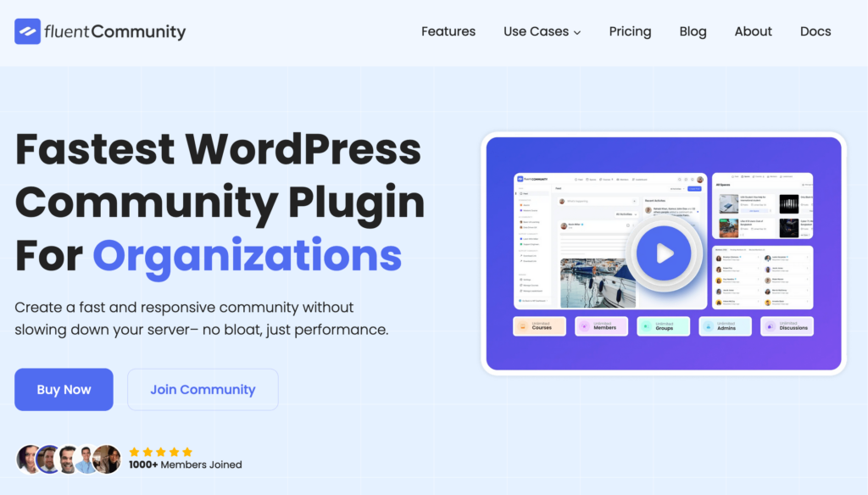Click the 'Fastest WordPress' headline text
The height and width of the screenshot is (495, 868).
[218, 149]
